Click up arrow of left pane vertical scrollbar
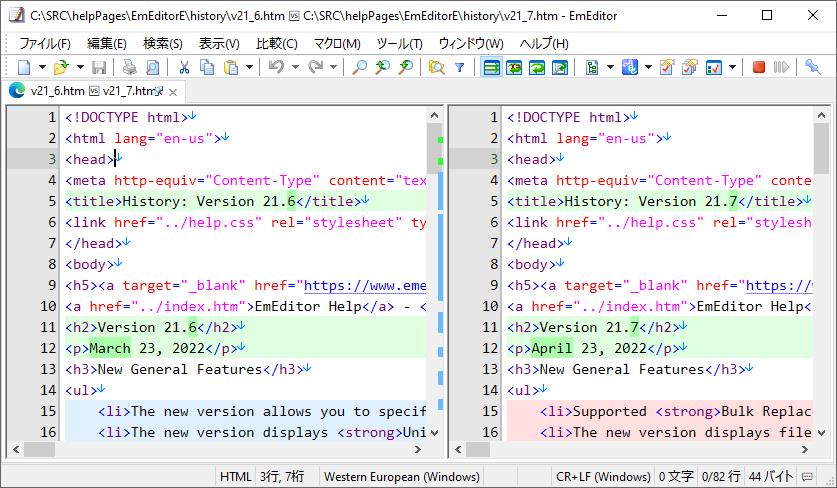This screenshot has width=837, height=488. tap(435, 115)
